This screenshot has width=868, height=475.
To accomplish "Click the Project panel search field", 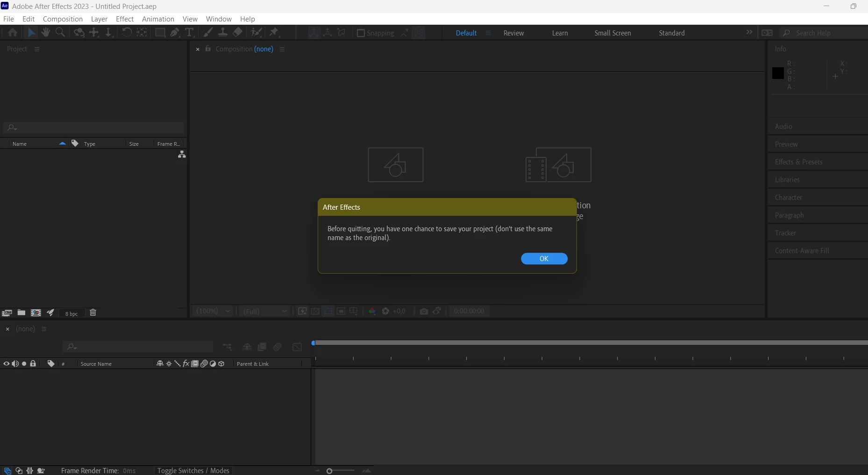I will click(x=93, y=127).
